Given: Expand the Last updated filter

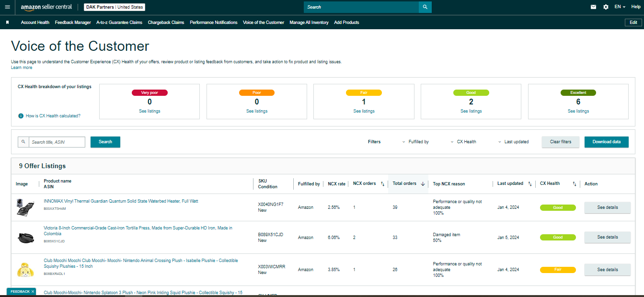Looking at the screenshot, I should [513, 142].
